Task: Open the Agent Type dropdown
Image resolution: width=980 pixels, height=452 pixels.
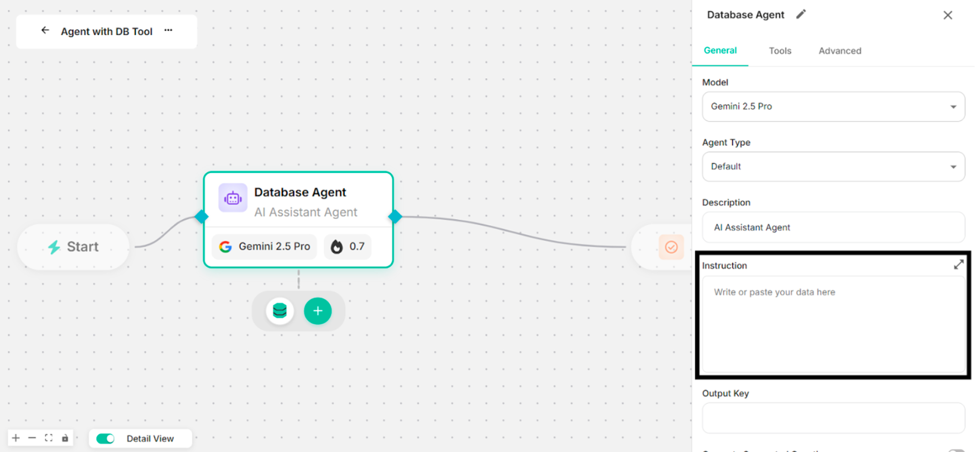Action: pos(833,167)
